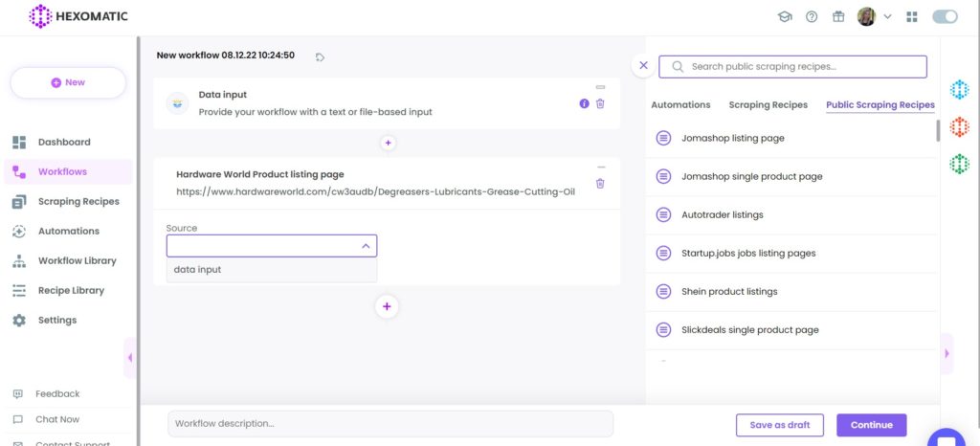This screenshot has height=446, width=980.
Task: Click the Hexomatic logo
Action: pyautogui.click(x=78, y=17)
